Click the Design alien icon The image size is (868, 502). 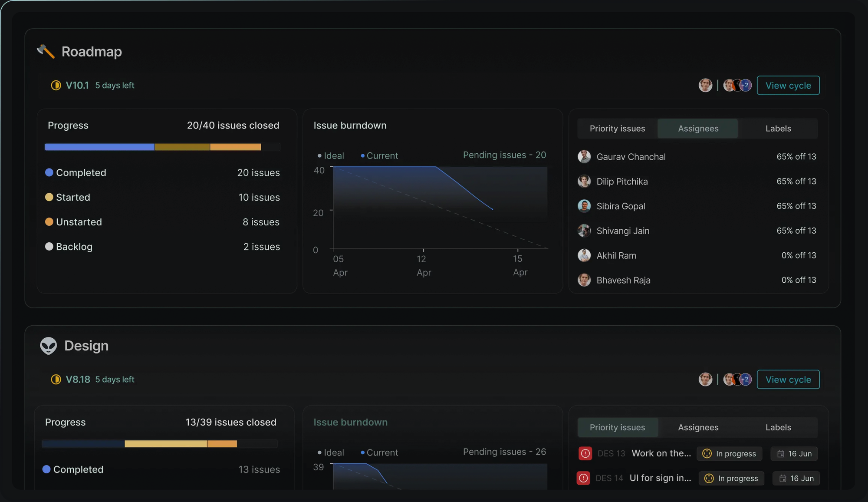pyautogui.click(x=48, y=346)
